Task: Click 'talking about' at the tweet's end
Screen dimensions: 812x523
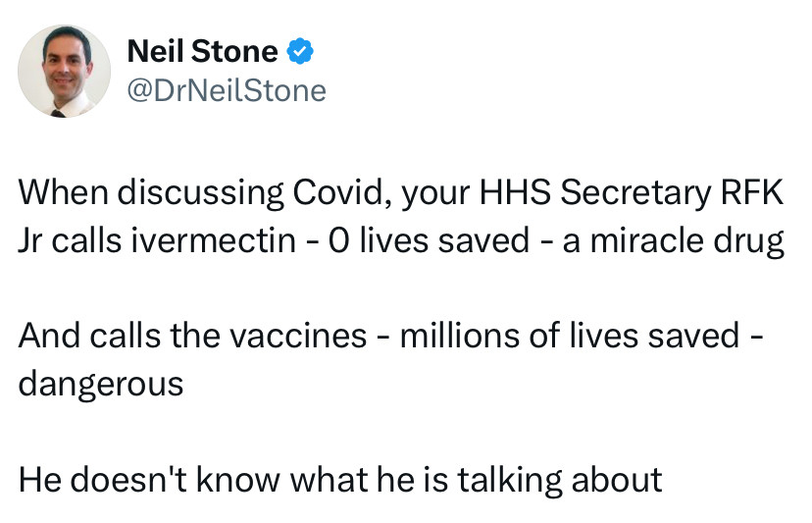Action: (x=560, y=480)
